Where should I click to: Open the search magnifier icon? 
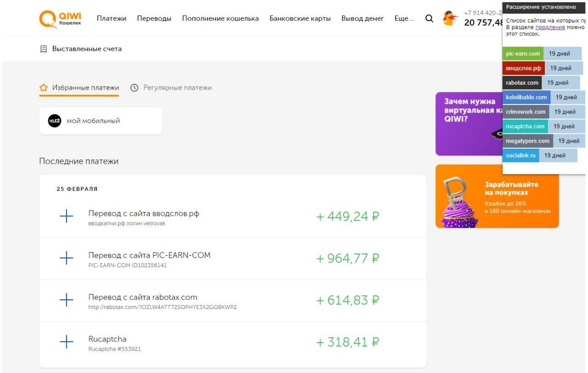coord(429,19)
